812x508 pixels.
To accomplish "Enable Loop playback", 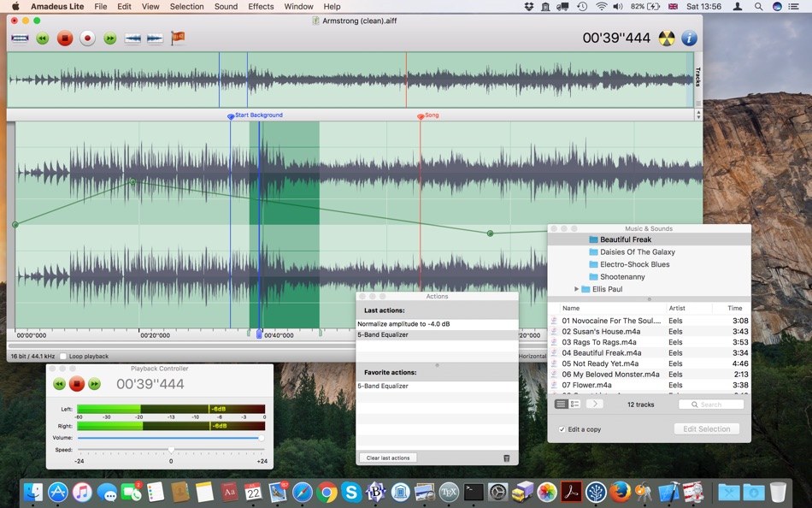I will click(x=62, y=355).
